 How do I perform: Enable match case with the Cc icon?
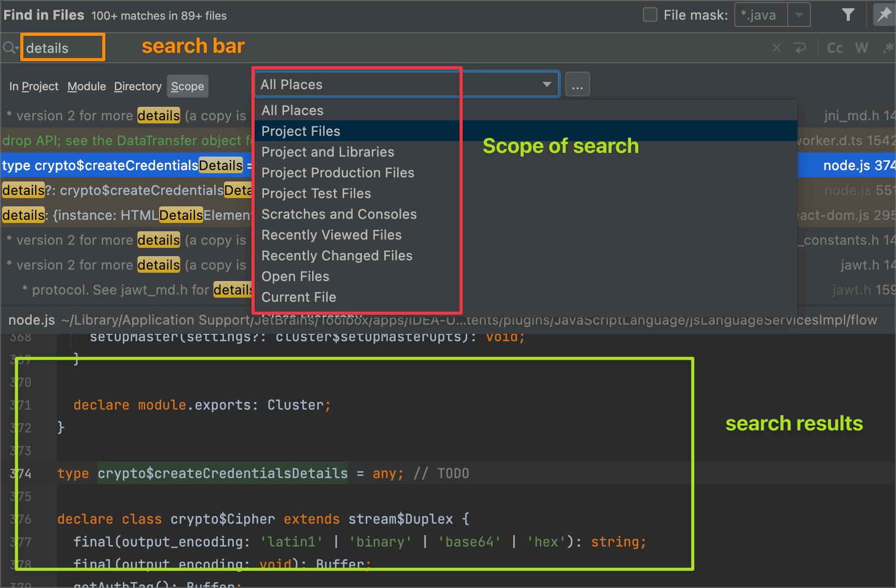click(x=834, y=47)
